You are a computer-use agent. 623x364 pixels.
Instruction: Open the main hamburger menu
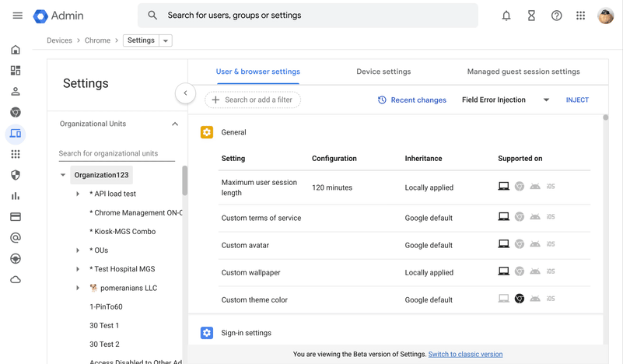coord(17,16)
